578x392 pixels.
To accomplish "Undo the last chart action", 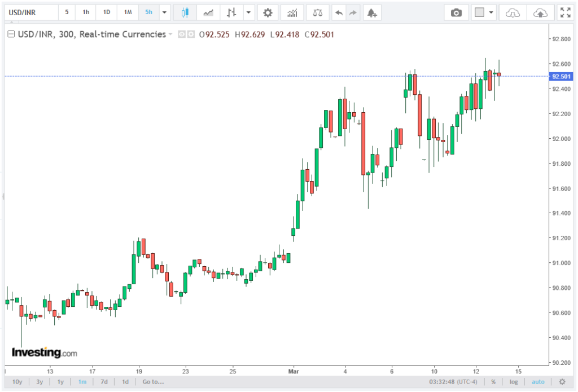I will click(338, 12).
